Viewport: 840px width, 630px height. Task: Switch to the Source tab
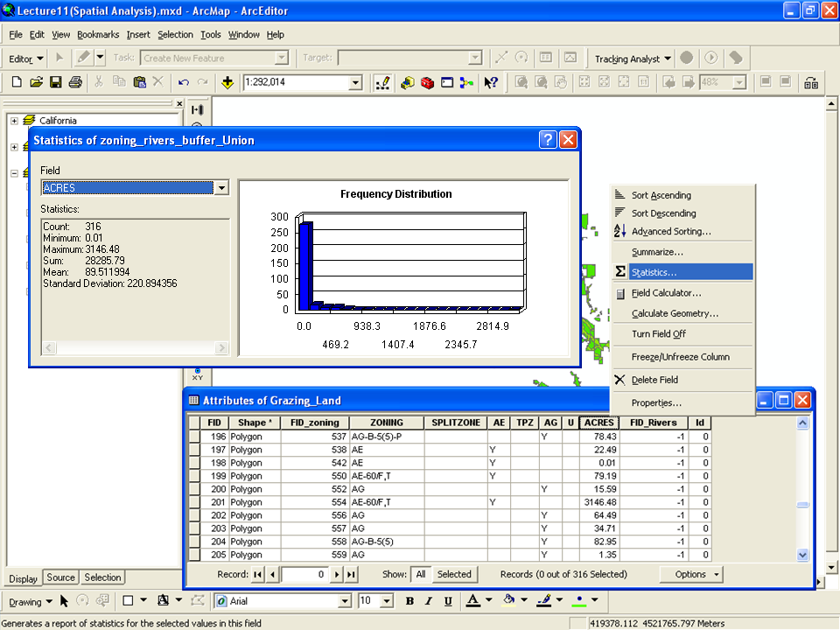(x=60, y=577)
